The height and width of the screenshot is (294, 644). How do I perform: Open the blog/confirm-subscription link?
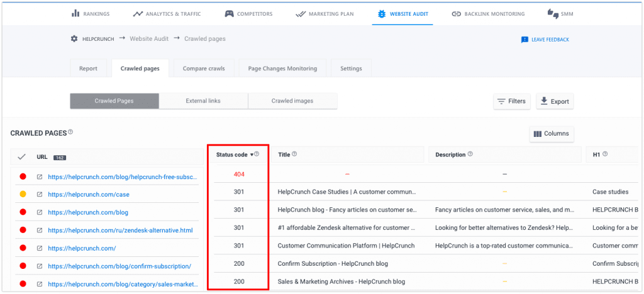pos(119,266)
